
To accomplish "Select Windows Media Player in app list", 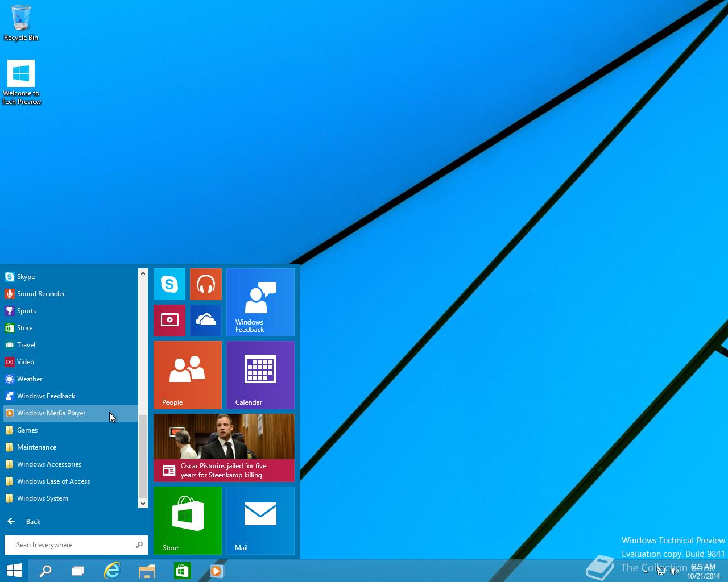I will pyautogui.click(x=51, y=413).
